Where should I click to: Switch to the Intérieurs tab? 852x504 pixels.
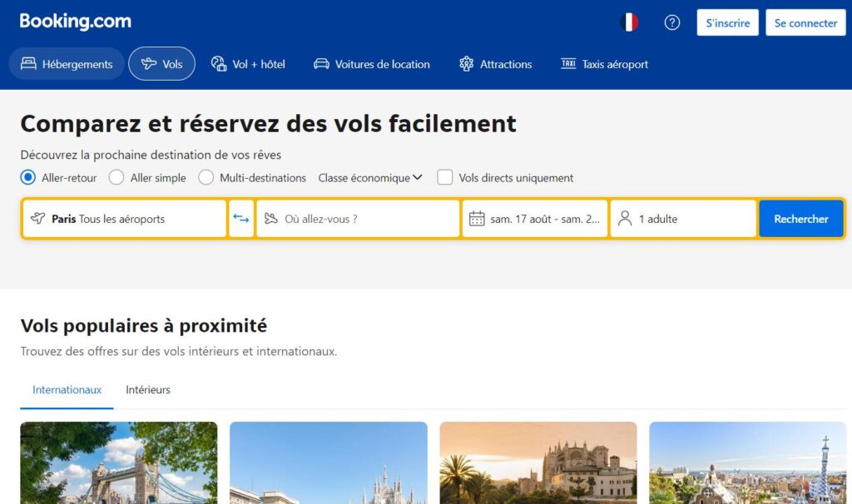(x=148, y=389)
